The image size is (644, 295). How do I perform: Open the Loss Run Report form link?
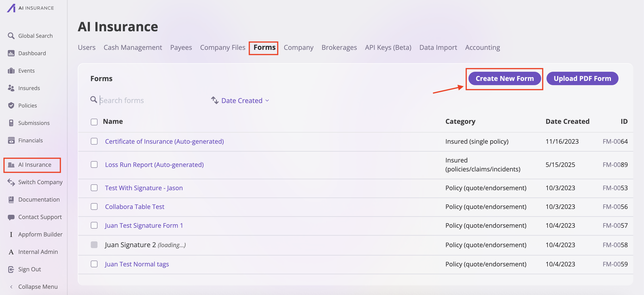point(154,165)
